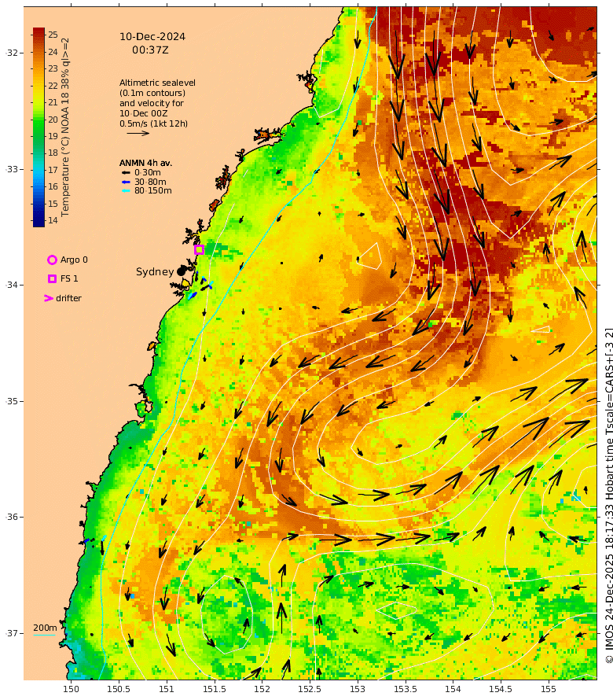Click the magenta FS 1 square marker near the coast
This screenshot has width=613, height=700.
(x=200, y=249)
